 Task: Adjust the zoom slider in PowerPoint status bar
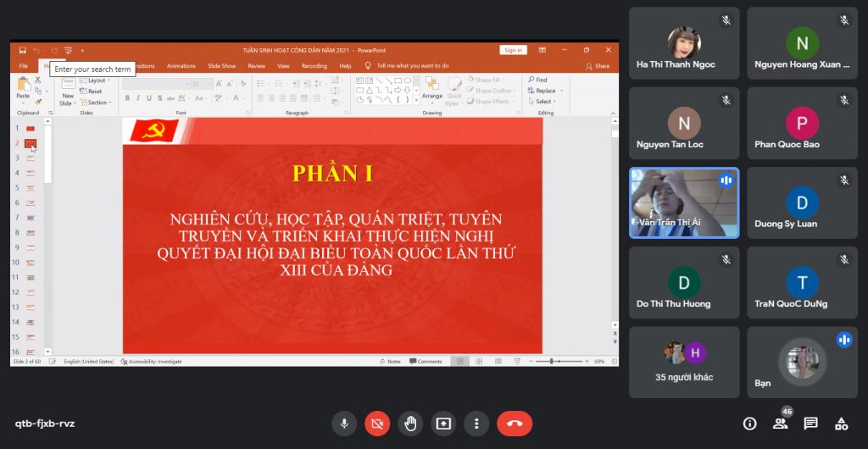553,361
